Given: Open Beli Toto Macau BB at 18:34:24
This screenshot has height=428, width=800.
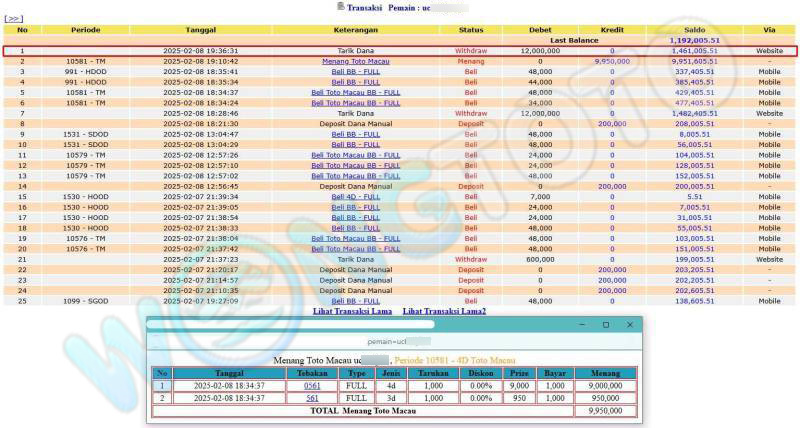Looking at the screenshot, I should [355, 103].
